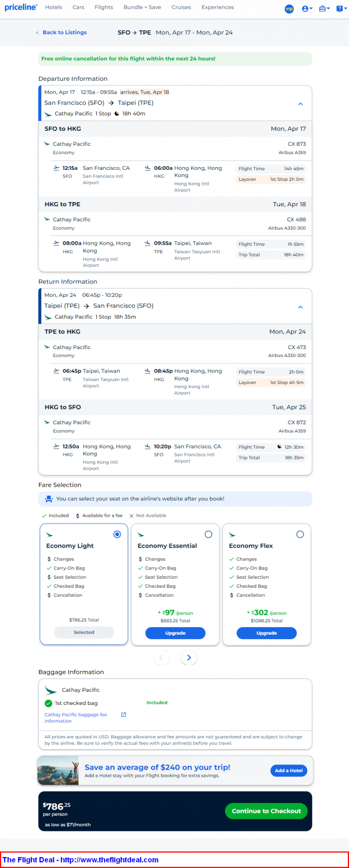The width and height of the screenshot is (349, 868).
Task: Click the Priceline logo
Action: (21, 7)
